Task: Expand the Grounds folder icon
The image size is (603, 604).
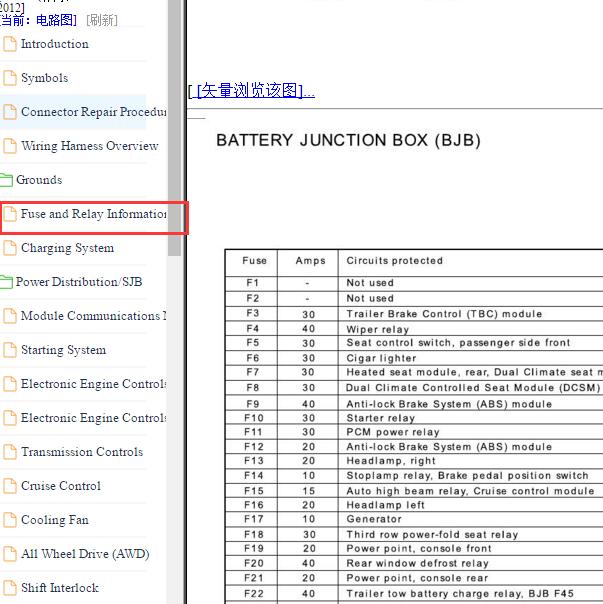Action: coord(6,180)
